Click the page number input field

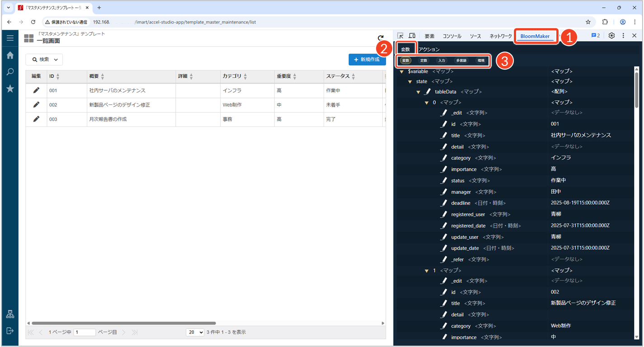(x=85, y=332)
